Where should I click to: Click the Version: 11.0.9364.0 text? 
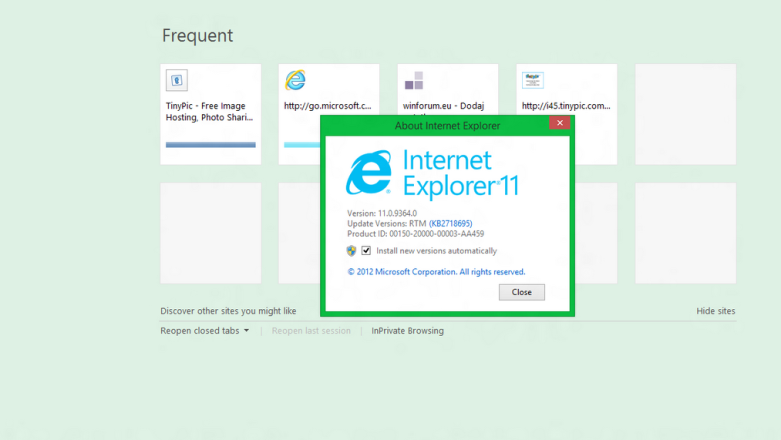[382, 213]
